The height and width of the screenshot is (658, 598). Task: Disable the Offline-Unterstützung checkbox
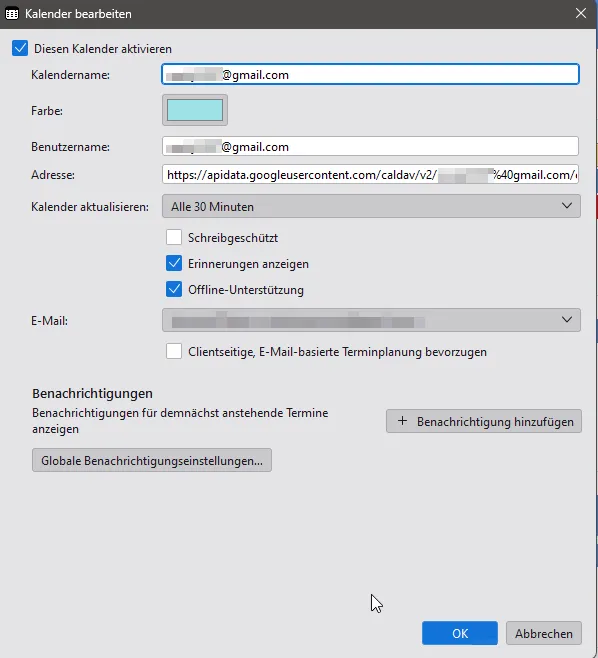click(174, 289)
